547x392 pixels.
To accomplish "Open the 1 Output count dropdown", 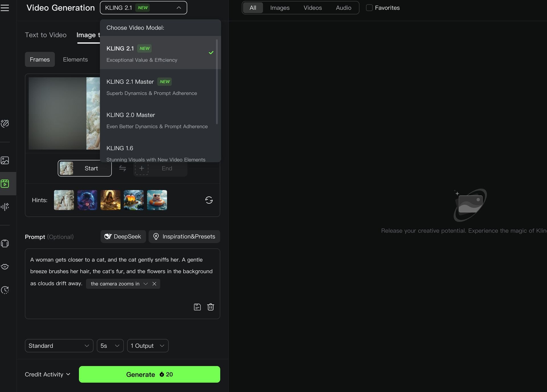I will tap(148, 346).
